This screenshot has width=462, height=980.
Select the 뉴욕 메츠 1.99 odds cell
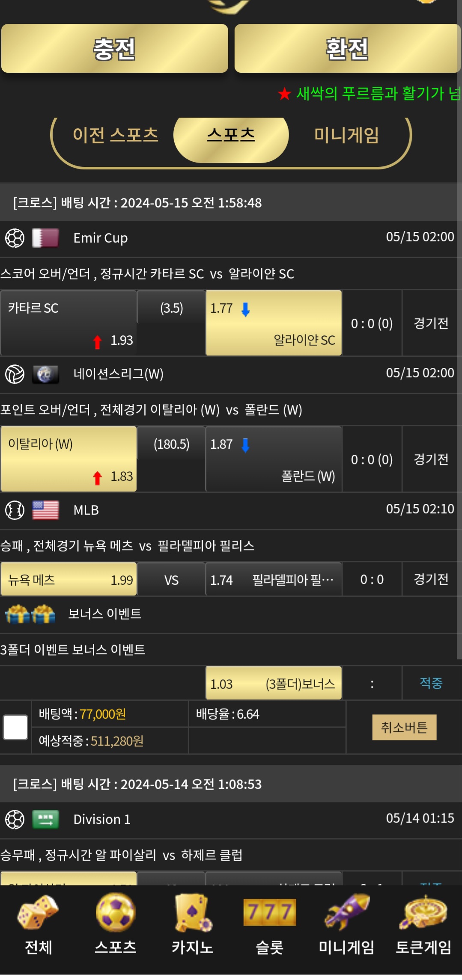point(69,579)
